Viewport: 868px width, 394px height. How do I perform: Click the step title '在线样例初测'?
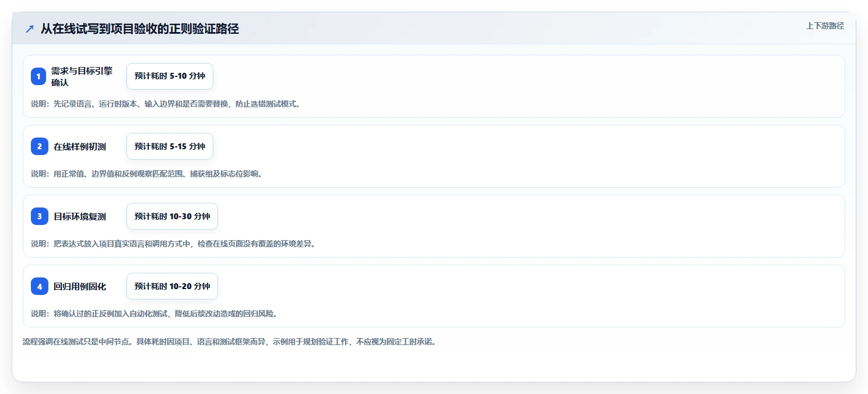pos(80,147)
